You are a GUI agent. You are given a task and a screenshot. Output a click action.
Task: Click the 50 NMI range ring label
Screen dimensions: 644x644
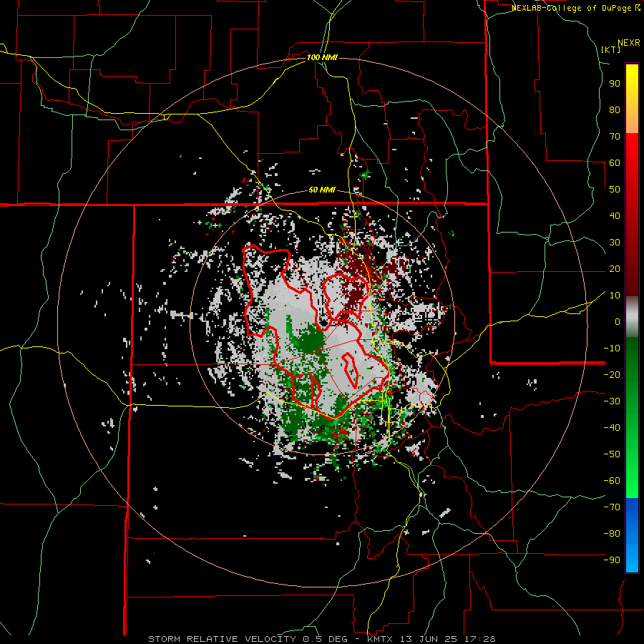pos(322,190)
